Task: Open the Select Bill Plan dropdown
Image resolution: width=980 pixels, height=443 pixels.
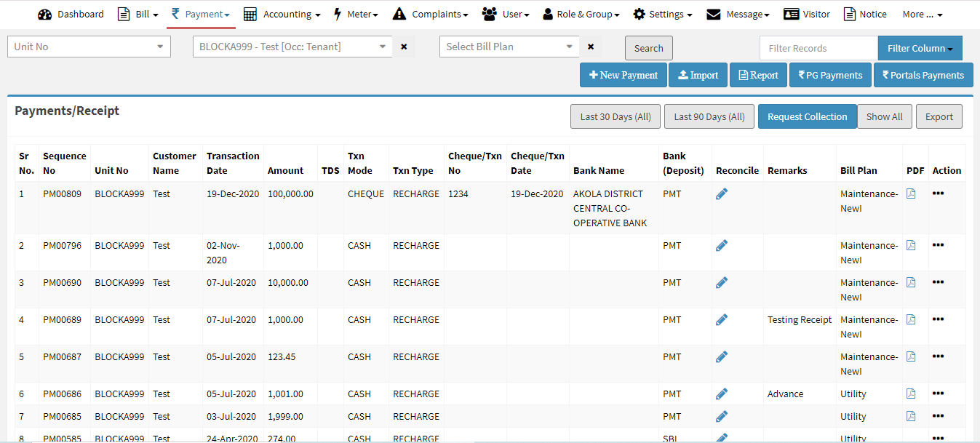Action: coord(509,47)
